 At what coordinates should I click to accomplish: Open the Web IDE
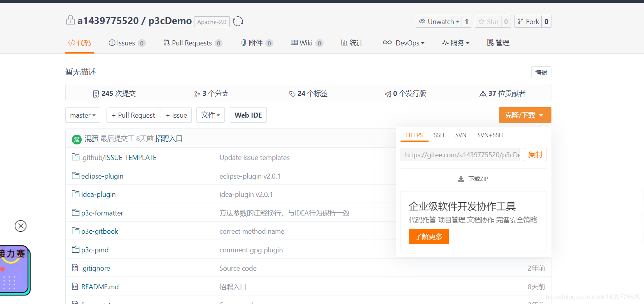click(248, 115)
